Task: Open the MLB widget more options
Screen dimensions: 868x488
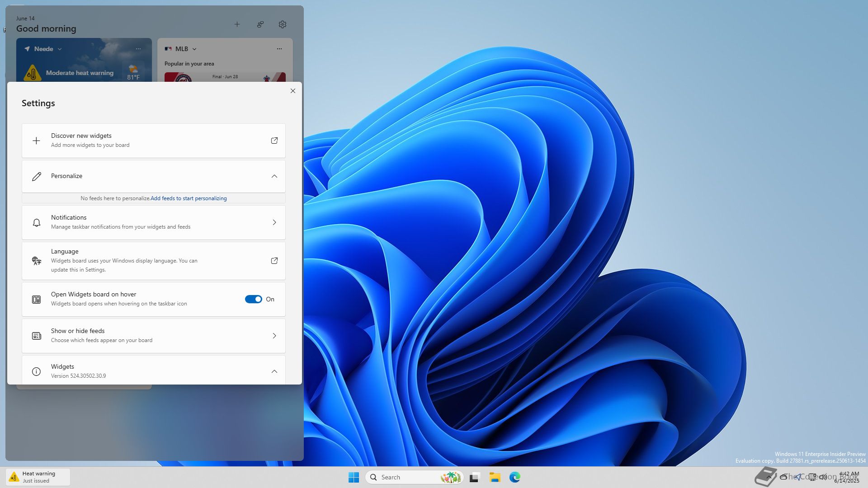Action: (x=279, y=49)
